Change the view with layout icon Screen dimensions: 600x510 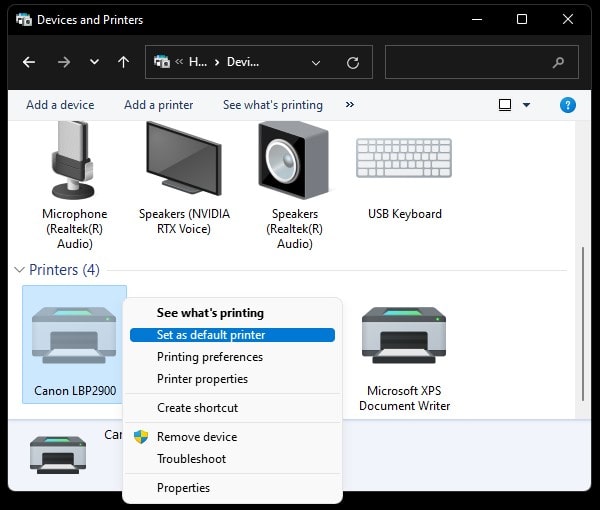[x=505, y=105]
